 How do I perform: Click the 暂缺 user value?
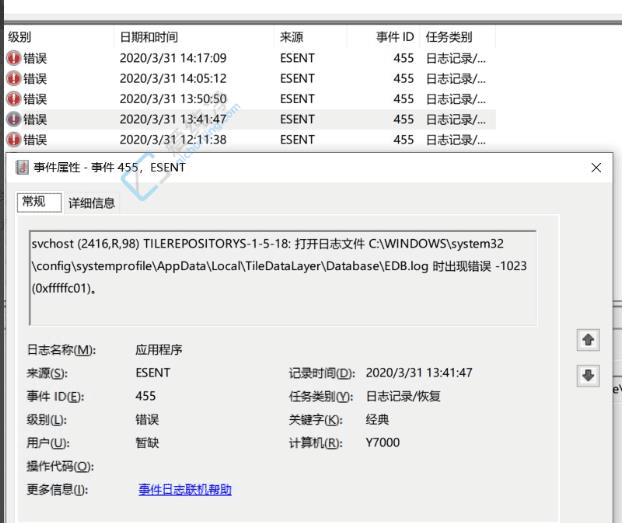coord(147,443)
